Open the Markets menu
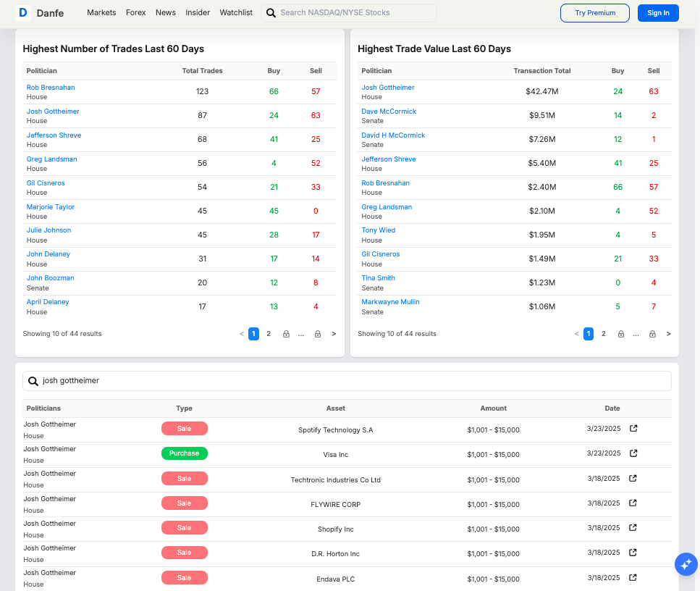Screen dimensions: 700x591 [101, 12]
